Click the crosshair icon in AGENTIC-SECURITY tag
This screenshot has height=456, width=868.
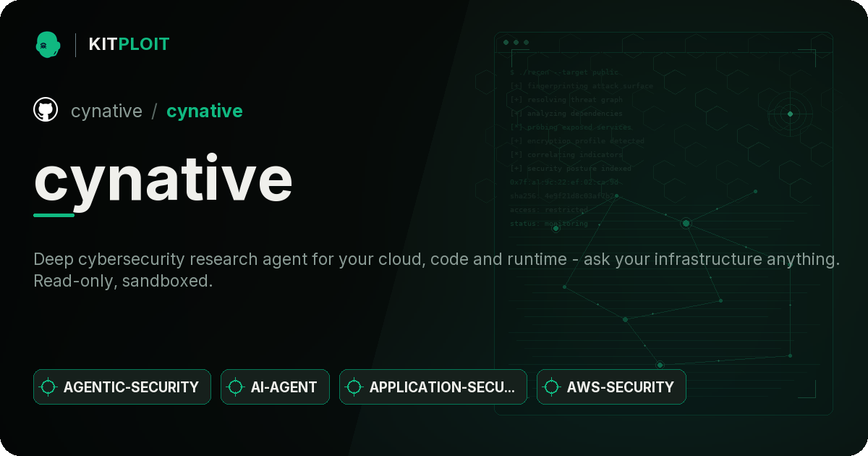(48, 387)
